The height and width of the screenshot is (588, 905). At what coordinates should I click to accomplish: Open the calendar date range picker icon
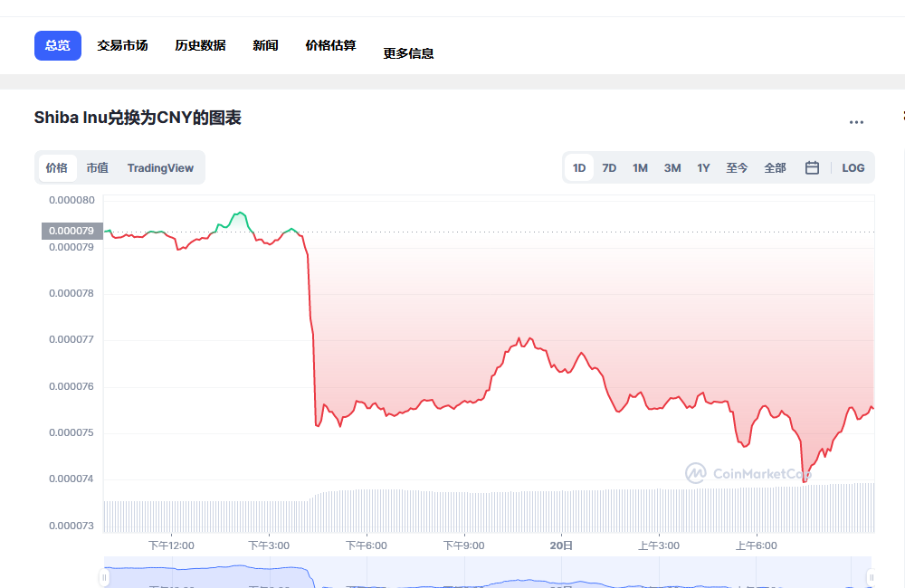point(812,167)
